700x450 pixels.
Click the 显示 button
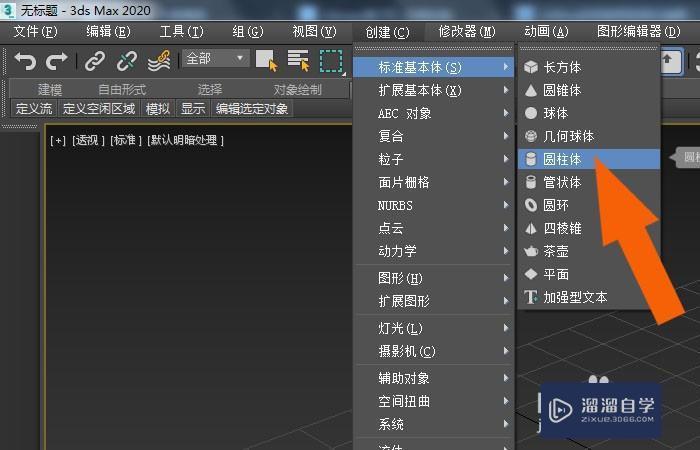(x=192, y=108)
